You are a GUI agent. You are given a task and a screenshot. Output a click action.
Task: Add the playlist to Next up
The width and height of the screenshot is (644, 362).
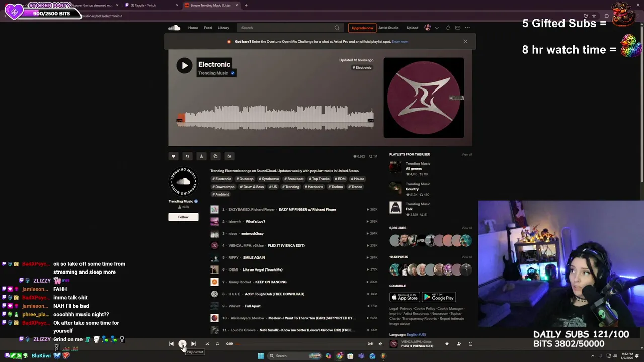click(x=229, y=156)
